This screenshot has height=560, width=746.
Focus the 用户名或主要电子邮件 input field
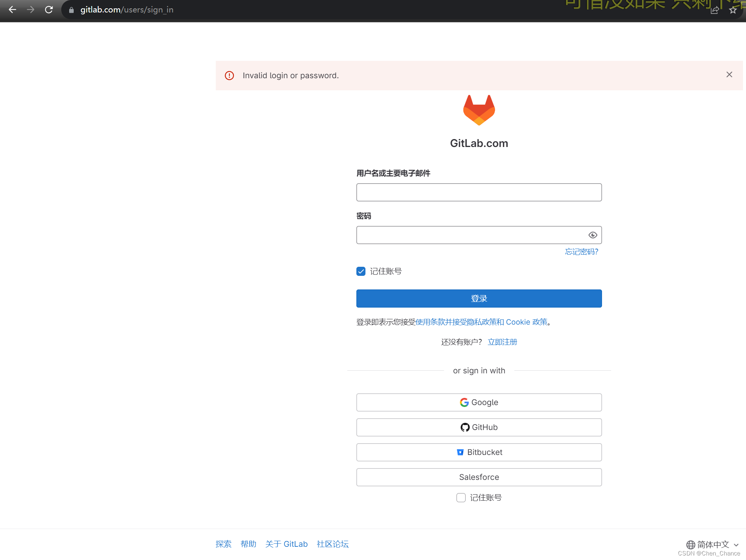coord(479,192)
